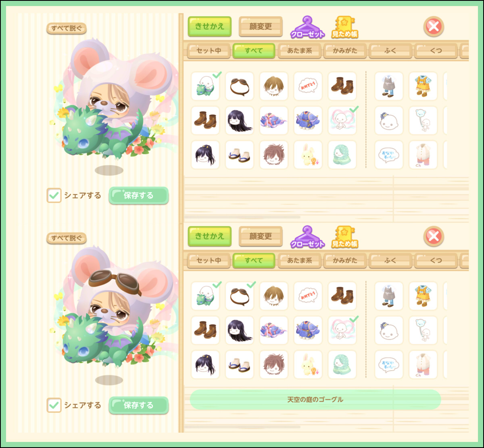This screenshot has width=484, height=448.
Task: Choose the yellow overalls outfit in lower grid
Action: (423, 296)
